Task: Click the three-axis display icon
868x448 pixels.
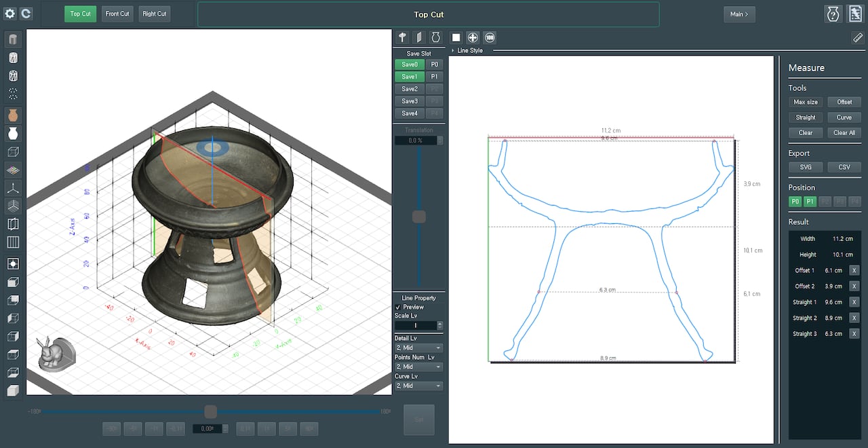Action: (13, 187)
